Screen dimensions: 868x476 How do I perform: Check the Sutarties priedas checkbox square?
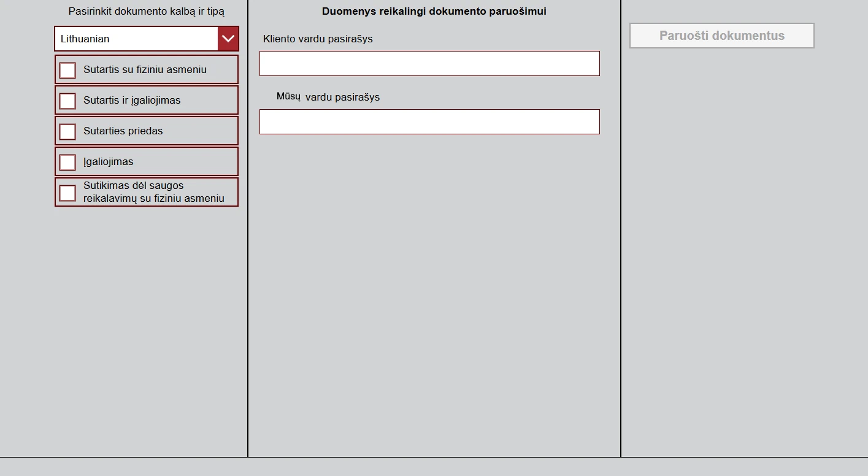click(67, 131)
